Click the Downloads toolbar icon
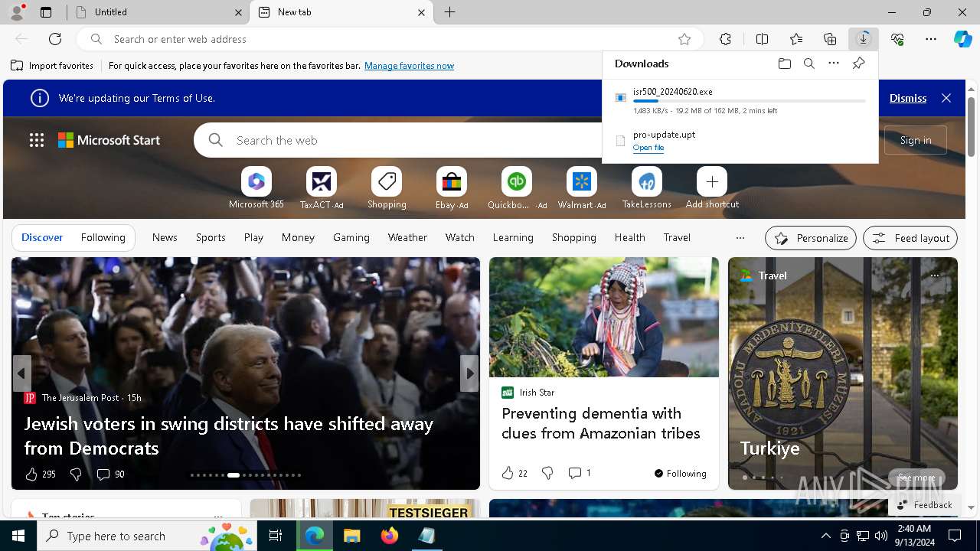This screenshot has height=551, width=980. click(864, 39)
